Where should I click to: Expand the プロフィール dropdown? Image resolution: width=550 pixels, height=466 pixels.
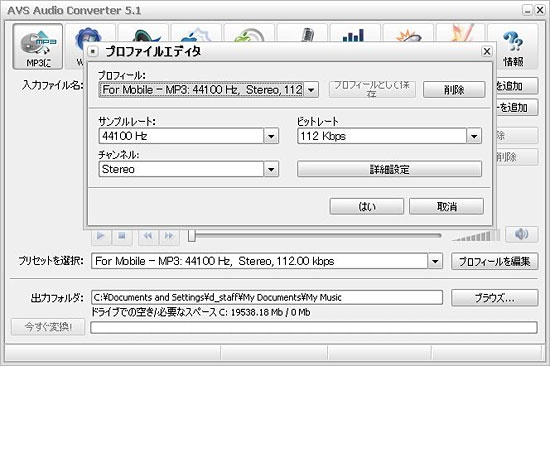[x=311, y=90]
